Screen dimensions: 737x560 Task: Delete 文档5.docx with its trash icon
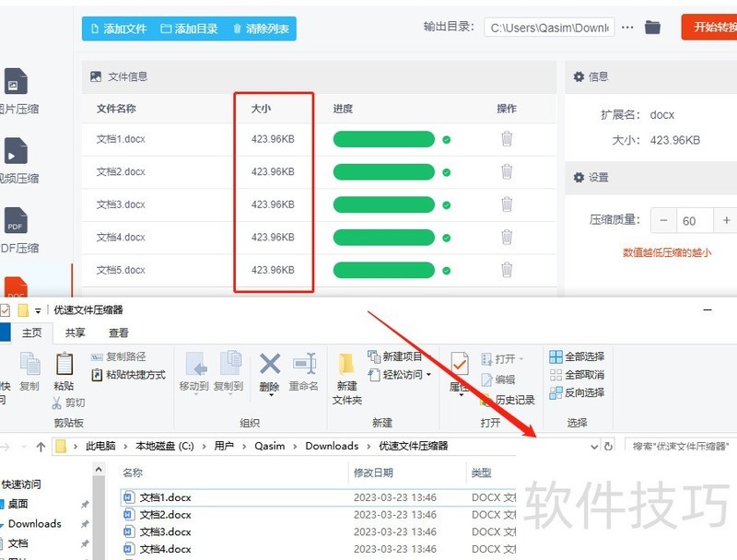point(507,270)
